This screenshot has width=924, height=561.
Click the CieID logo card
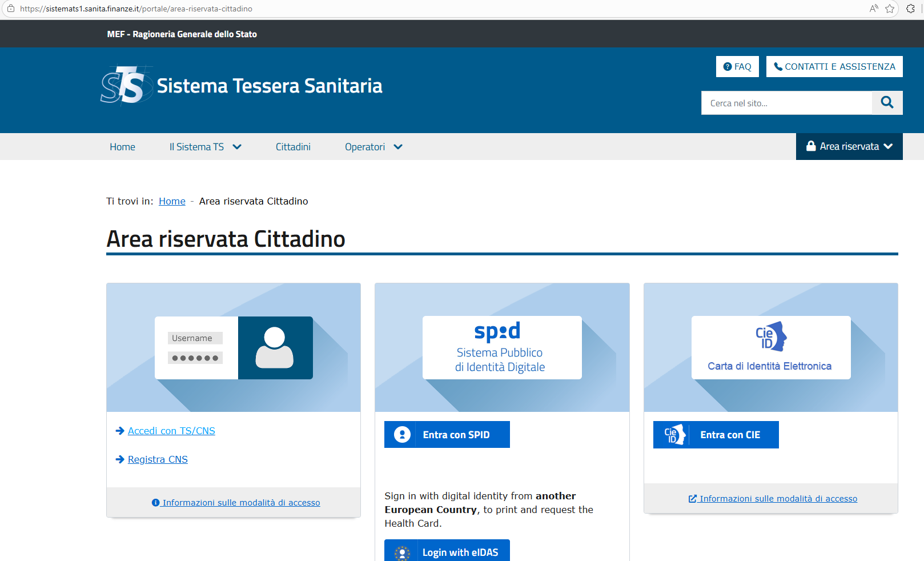[770, 347]
